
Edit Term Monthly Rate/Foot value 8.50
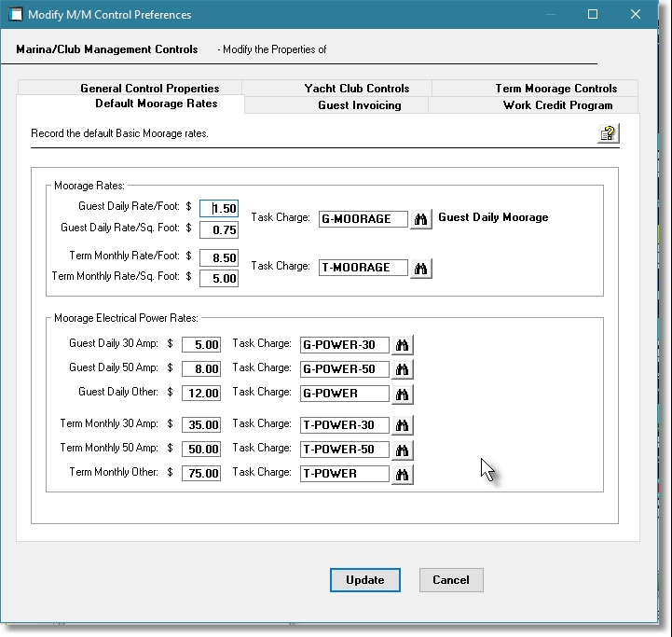point(219,257)
